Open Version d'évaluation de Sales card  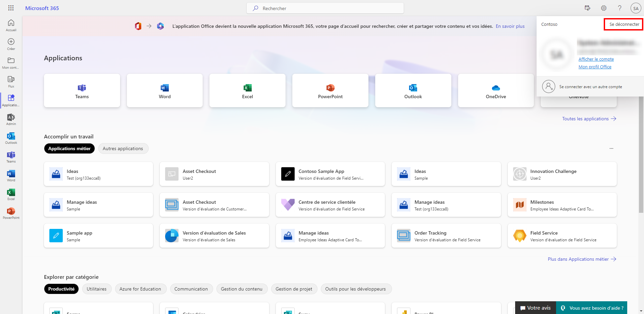(x=214, y=236)
